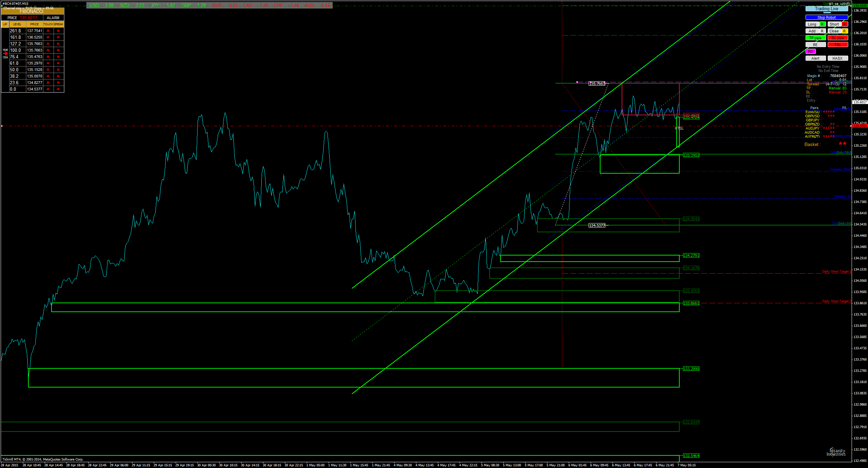
Task: Click the 133.8661 zone price label
Action: coord(691,303)
